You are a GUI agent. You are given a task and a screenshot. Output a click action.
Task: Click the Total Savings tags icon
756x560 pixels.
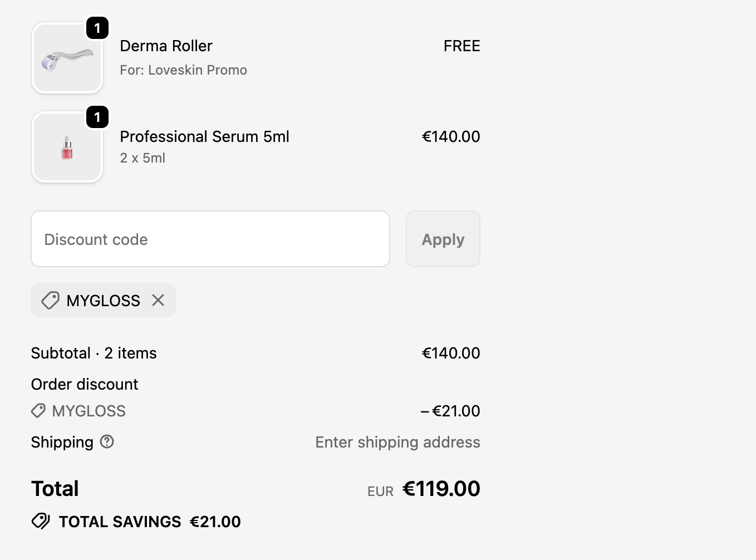[41, 522]
